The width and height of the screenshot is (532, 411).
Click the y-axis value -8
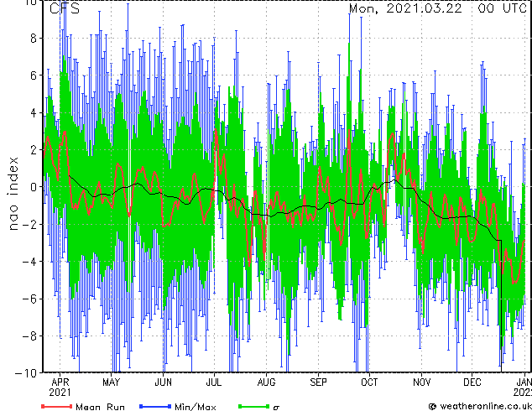click(29, 336)
